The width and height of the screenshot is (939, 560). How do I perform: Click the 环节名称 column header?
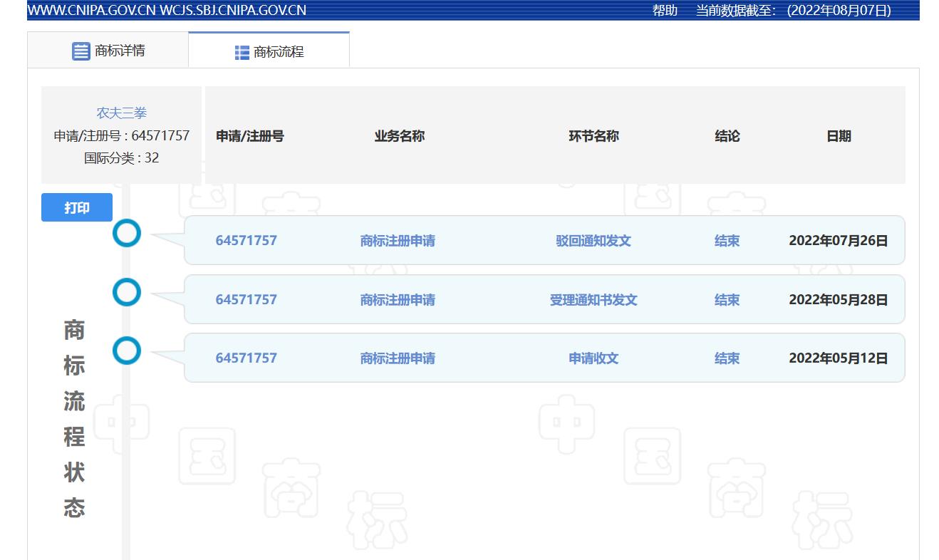click(x=593, y=136)
